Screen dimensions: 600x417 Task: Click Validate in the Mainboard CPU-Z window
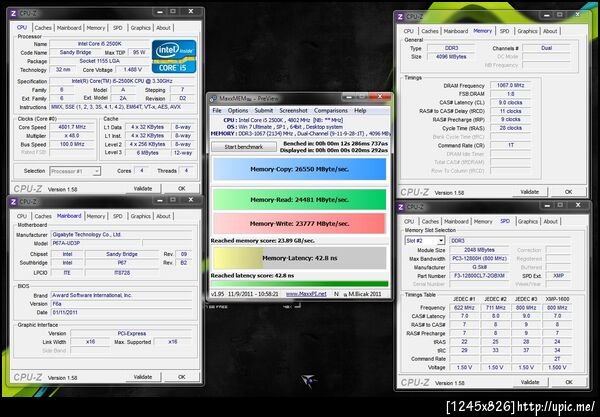pos(143,377)
